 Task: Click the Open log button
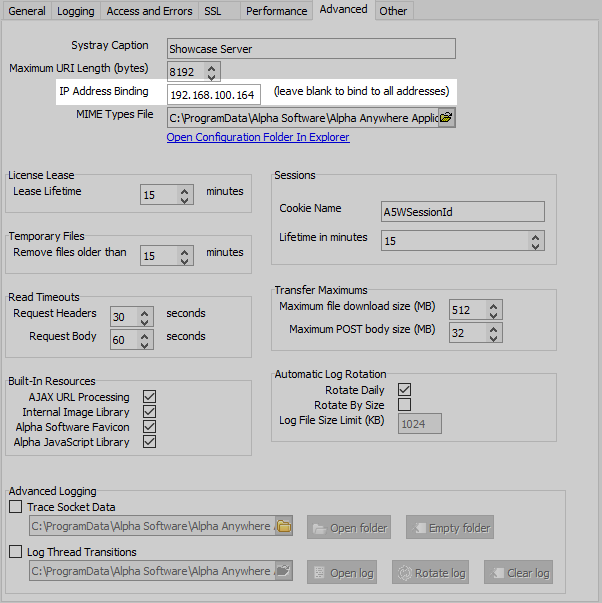[x=342, y=572]
